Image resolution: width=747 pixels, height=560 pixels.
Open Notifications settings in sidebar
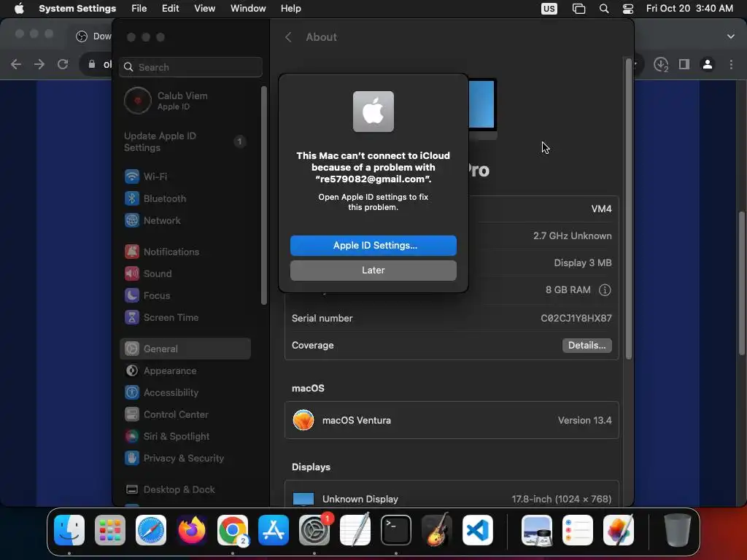(185, 252)
